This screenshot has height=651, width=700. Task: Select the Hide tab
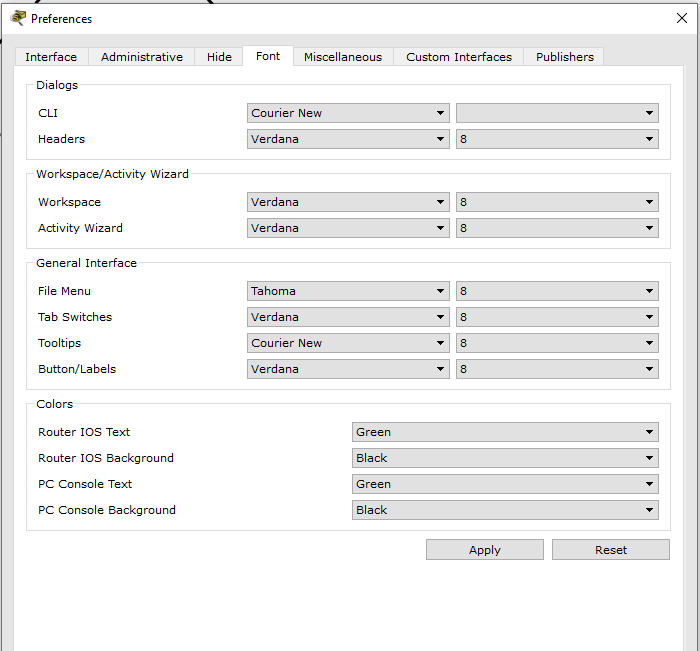pyautogui.click(x=219, y=57)
